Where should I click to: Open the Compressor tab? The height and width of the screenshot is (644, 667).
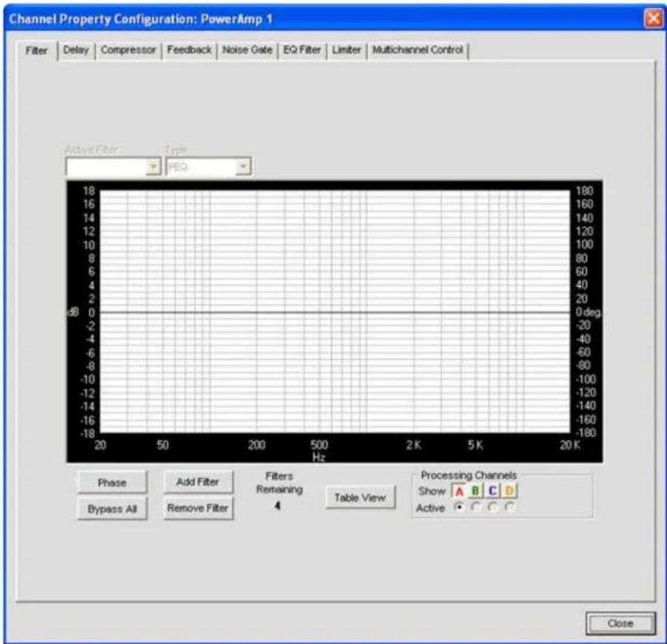128,50
